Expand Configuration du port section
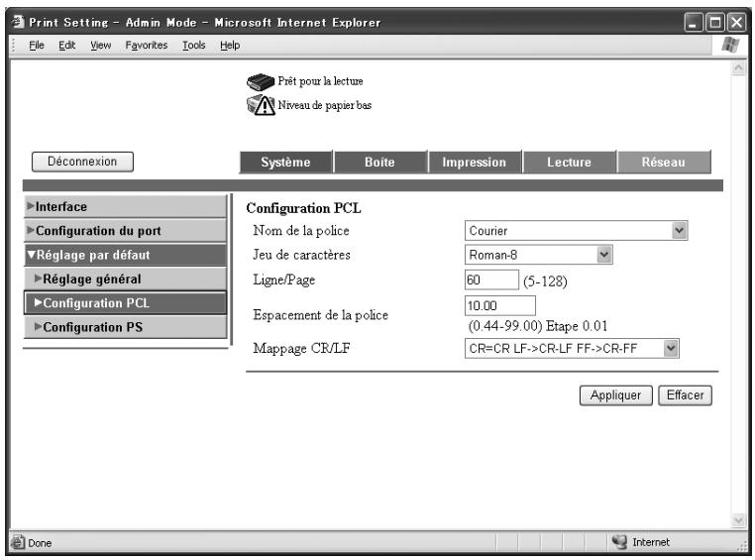Screen dimensions: 755x560 click(125, 231)
